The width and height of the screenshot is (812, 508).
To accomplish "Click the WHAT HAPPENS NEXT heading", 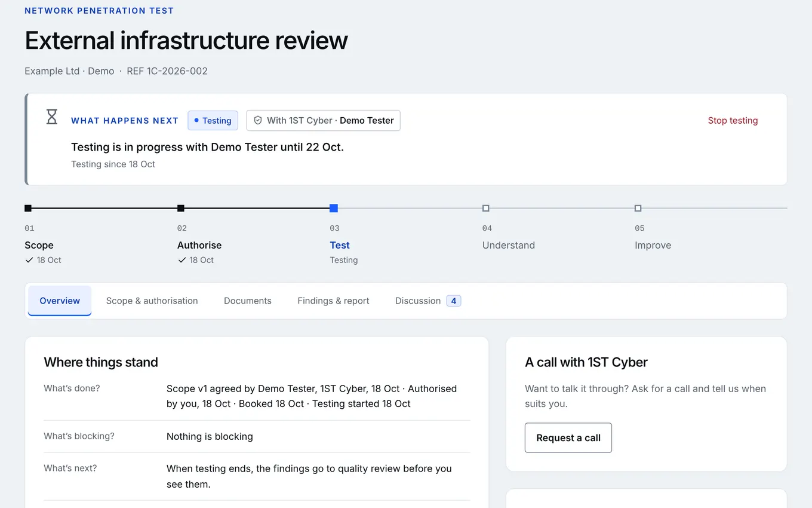I will [125, 121].
